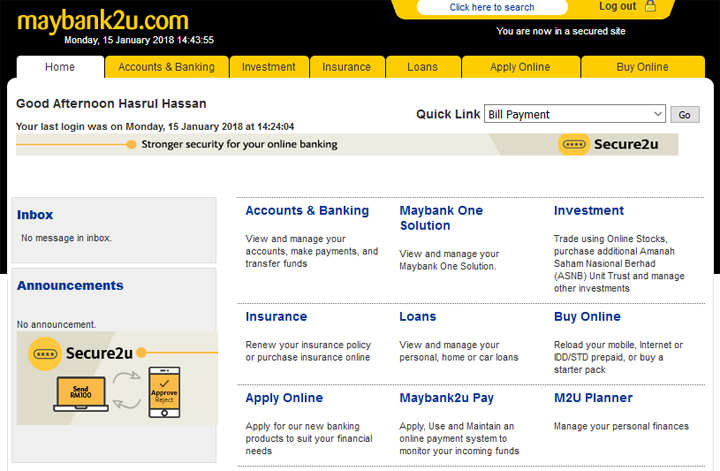The height and width of the screenshot is (471, 720).
Task: Click 'Manage your personal finances' description
Action: [621, 426]
